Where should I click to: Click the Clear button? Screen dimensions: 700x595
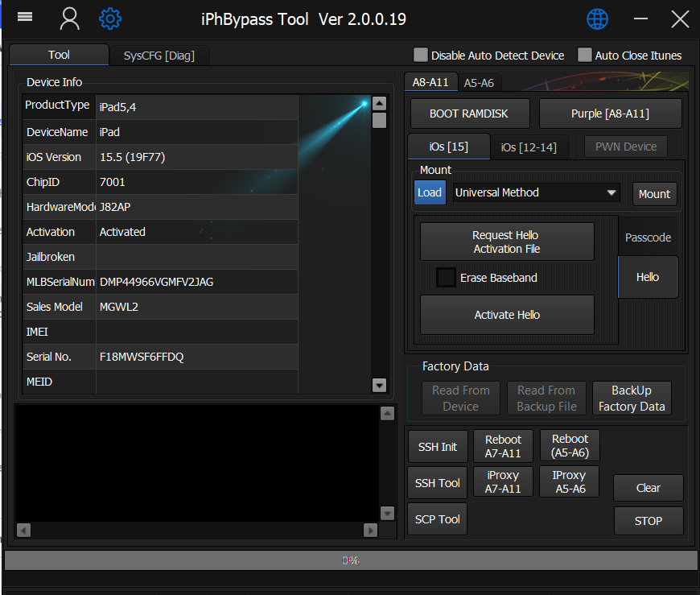(649, 488)
